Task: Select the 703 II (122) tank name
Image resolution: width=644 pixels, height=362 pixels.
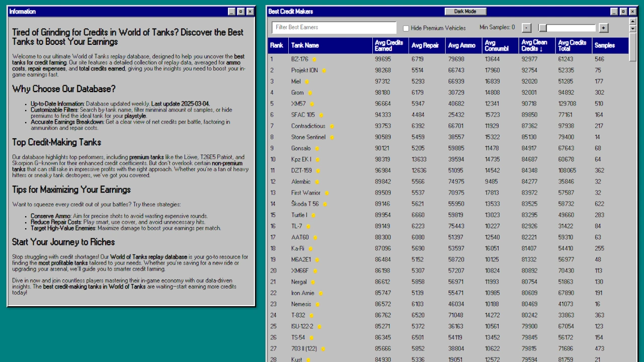Action: pyautogui.click(x=304, y=348)
